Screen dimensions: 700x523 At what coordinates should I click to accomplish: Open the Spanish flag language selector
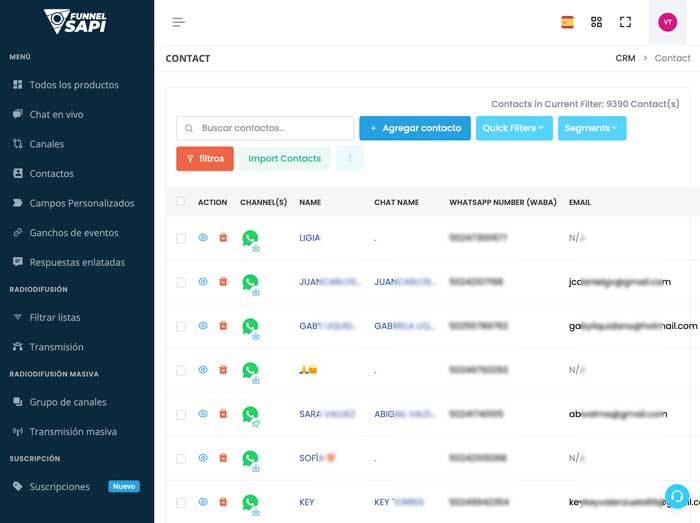567,22
